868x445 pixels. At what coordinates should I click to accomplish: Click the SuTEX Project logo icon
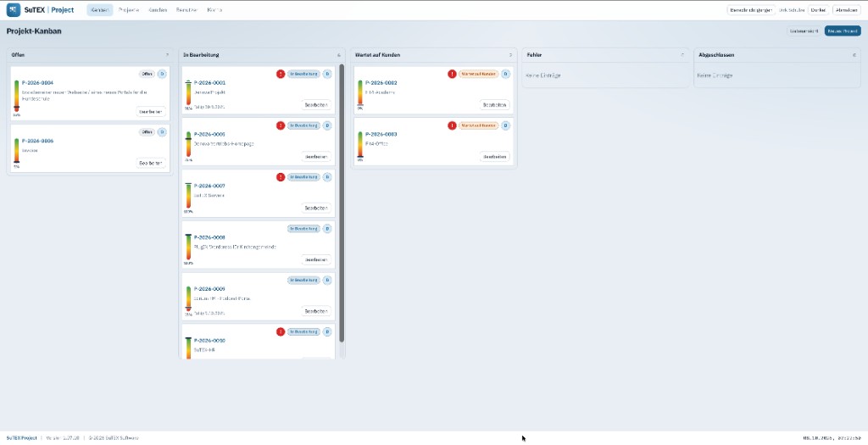pos(14,10)
